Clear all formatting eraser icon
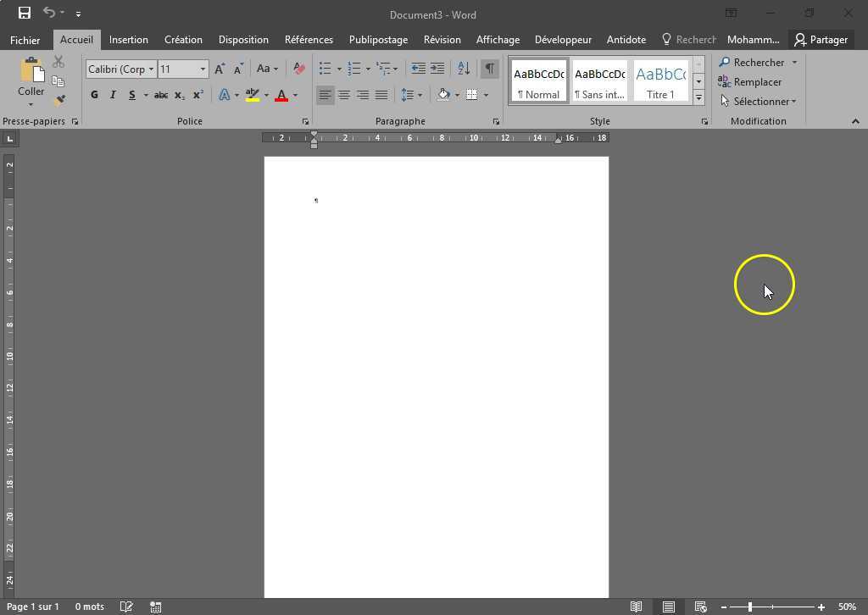Viewport: 868px width, 615px height. tap(298, 69)
